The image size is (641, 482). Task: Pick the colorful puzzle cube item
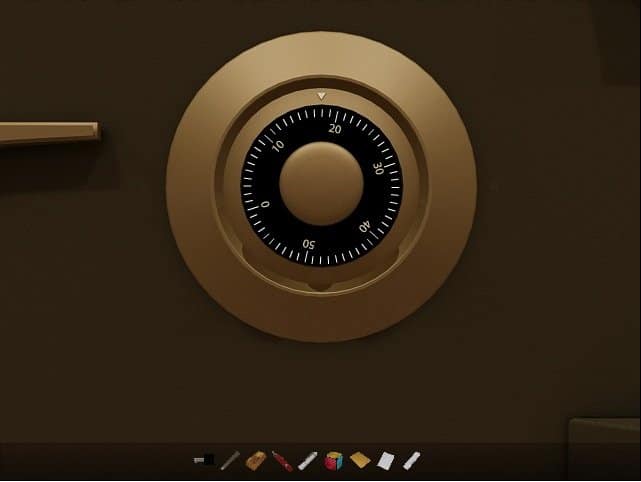pos(334,461)
